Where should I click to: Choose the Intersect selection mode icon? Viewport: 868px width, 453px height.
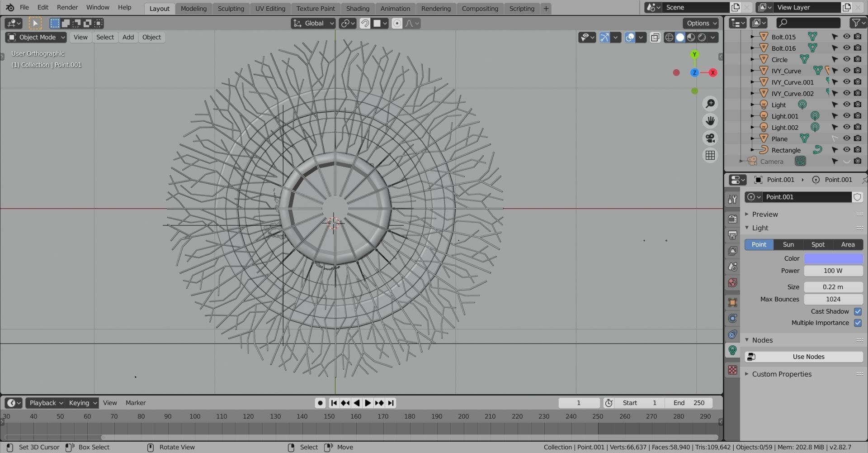point(98,23)
